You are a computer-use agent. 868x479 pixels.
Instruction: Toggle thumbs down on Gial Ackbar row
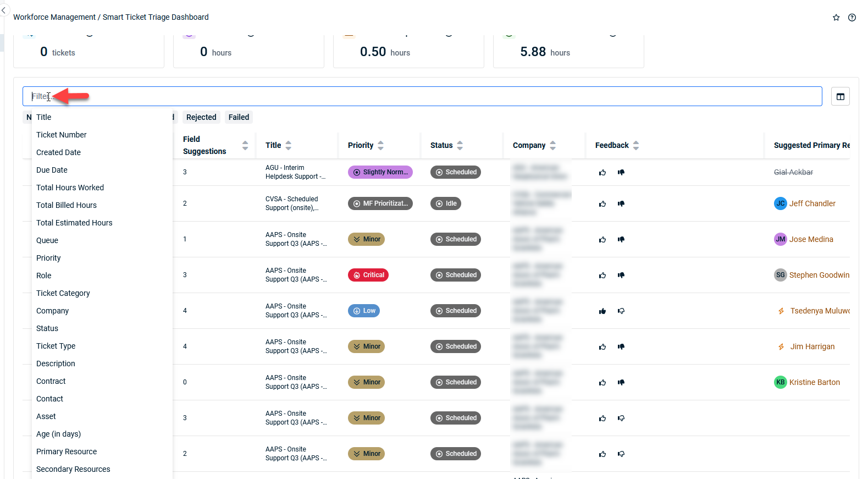coord(621,172)
